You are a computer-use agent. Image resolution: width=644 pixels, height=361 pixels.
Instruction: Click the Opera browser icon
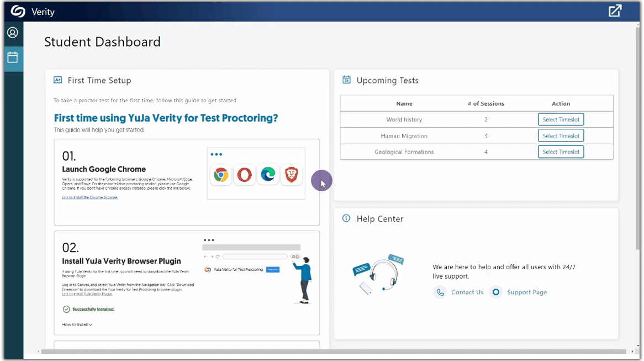(244, 175)
